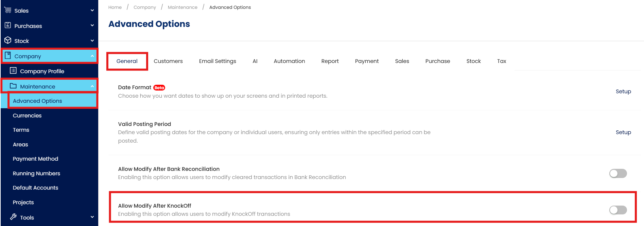
Task: Expand the Stock menu chevron
Action: 92,41
